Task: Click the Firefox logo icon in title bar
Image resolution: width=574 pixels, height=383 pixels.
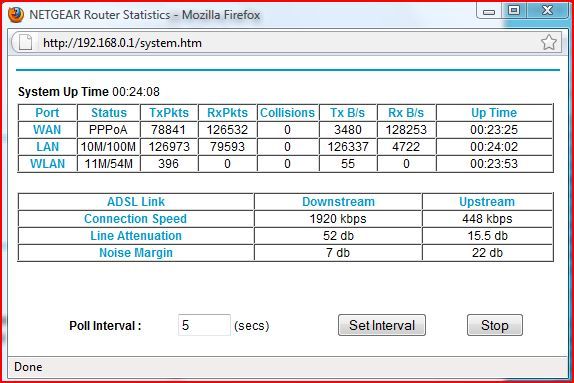Action: pos(16,15)
